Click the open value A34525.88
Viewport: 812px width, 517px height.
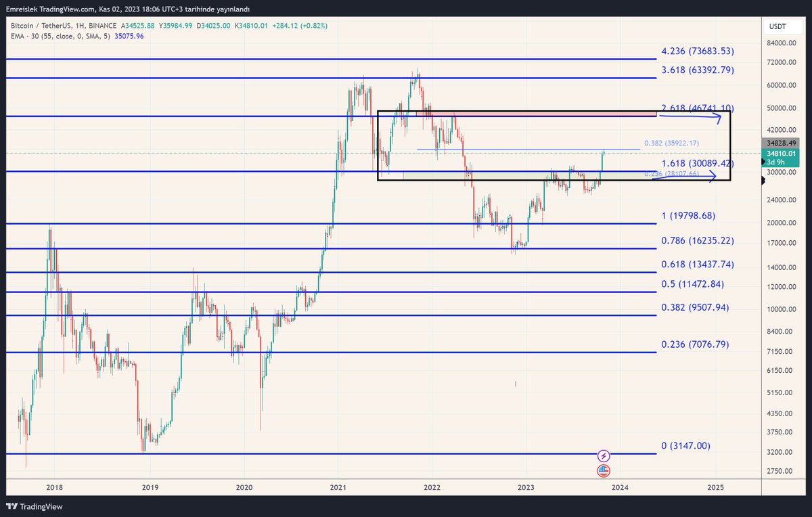(x=137, y=26)
